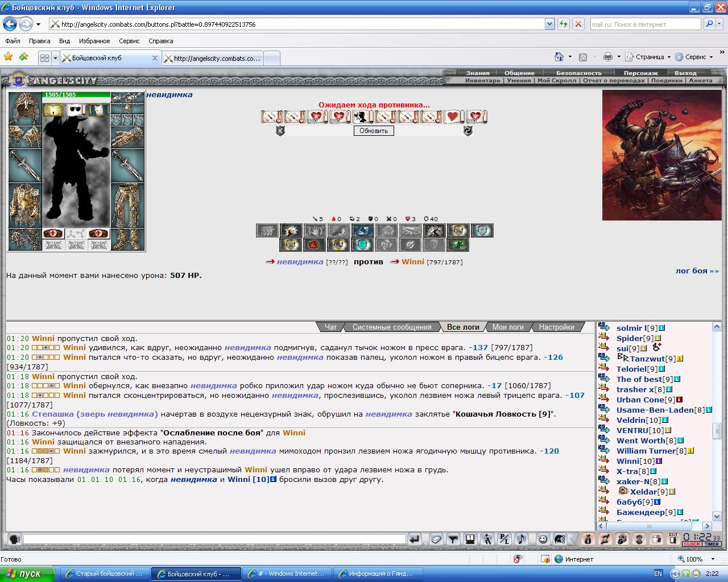Click the chat message input field

coord(214,539)
